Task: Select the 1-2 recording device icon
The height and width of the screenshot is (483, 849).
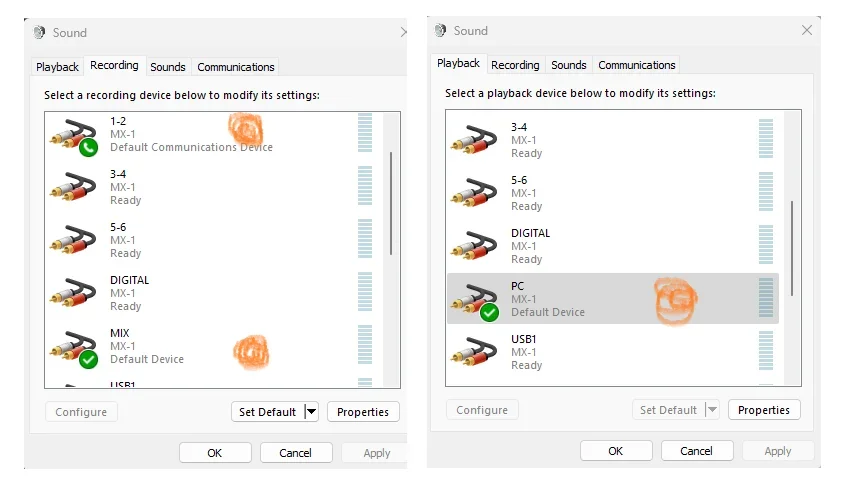Action: pos(74,135)
